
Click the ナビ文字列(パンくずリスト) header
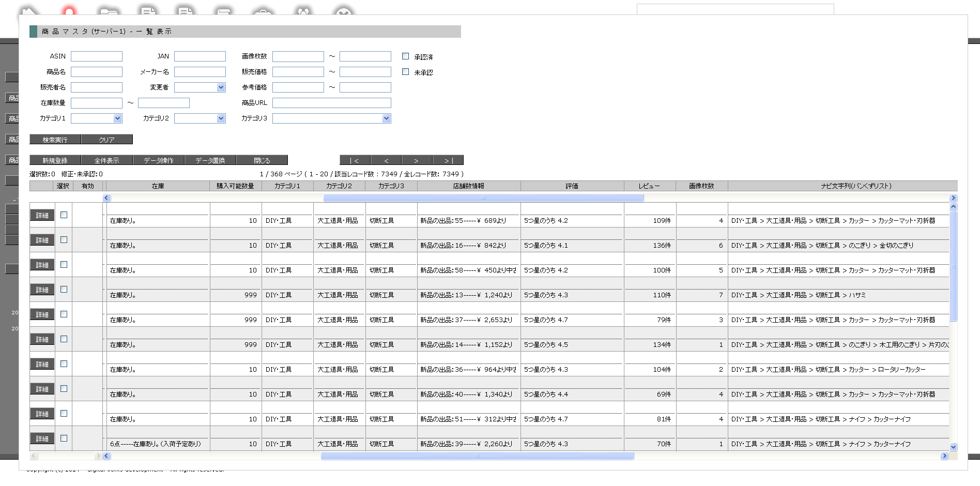tap(843, 186)
